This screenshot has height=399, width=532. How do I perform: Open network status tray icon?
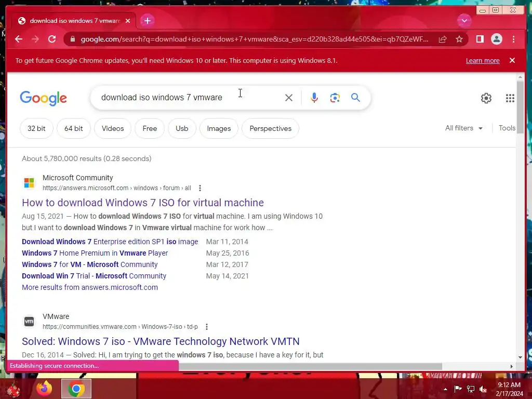pyautogui.click(x=471, y=389)
